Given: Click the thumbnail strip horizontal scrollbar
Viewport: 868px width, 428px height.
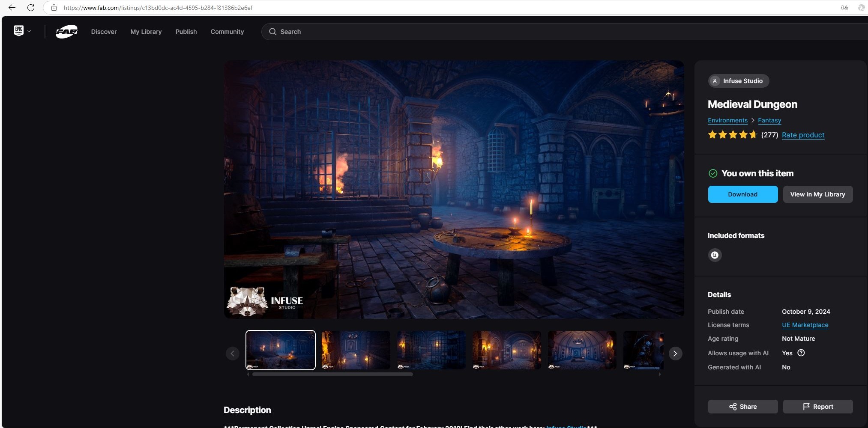Looking at the screenshot, I should (332, 374).
